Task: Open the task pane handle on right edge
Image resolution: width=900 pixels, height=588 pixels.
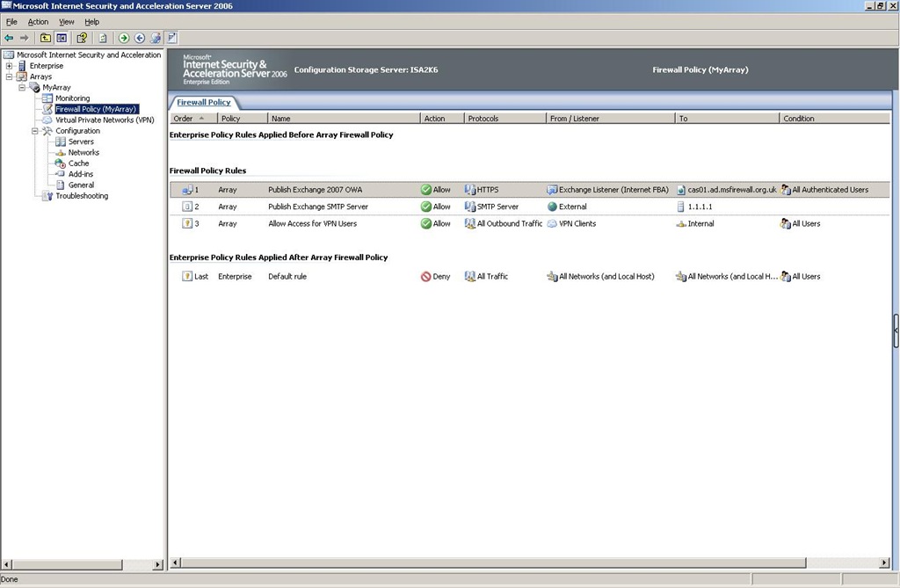Action: point(896,330)
